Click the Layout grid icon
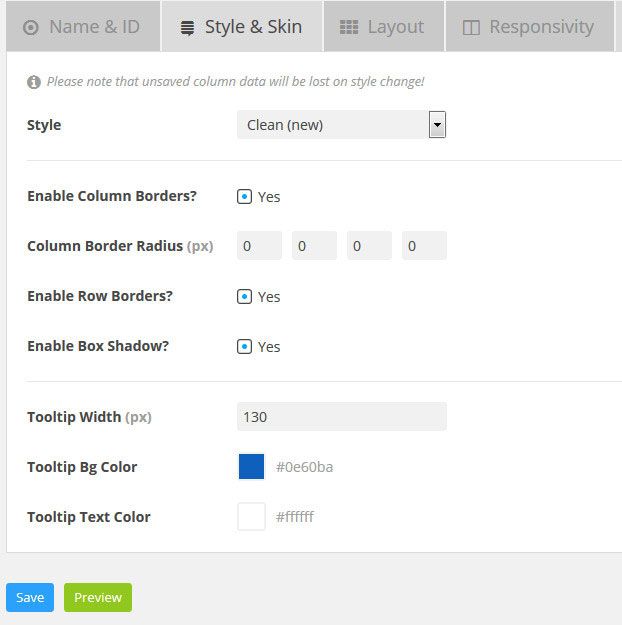 349,27
